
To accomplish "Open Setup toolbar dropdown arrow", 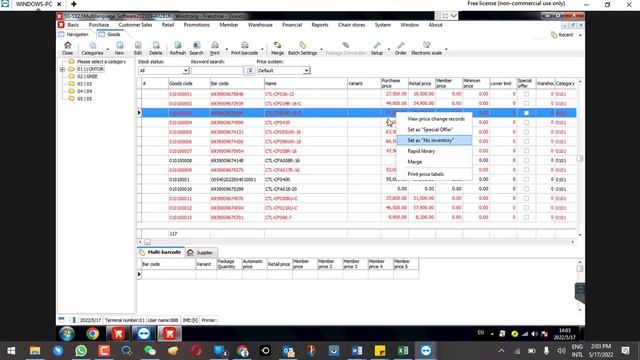I will click(x=388, y=49).
